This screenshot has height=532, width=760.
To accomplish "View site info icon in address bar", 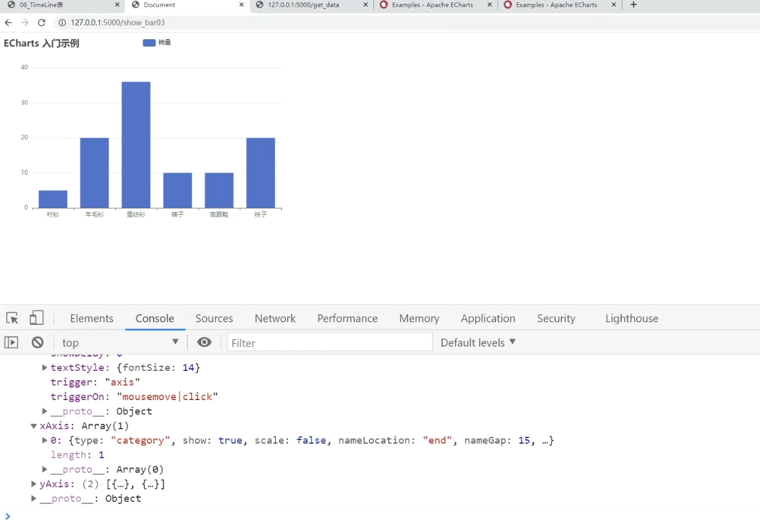I will [x=62, y=22].
